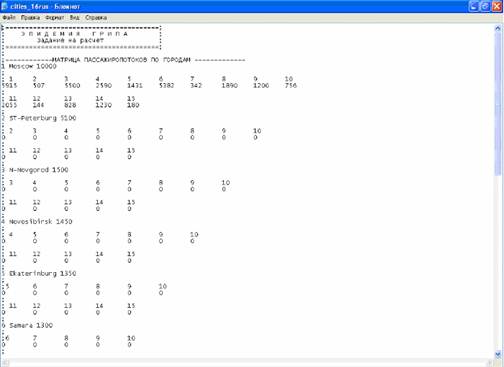Viewport: 504px width, 367px height.
Task: Open the Правка menu
Action: (30, 17)
